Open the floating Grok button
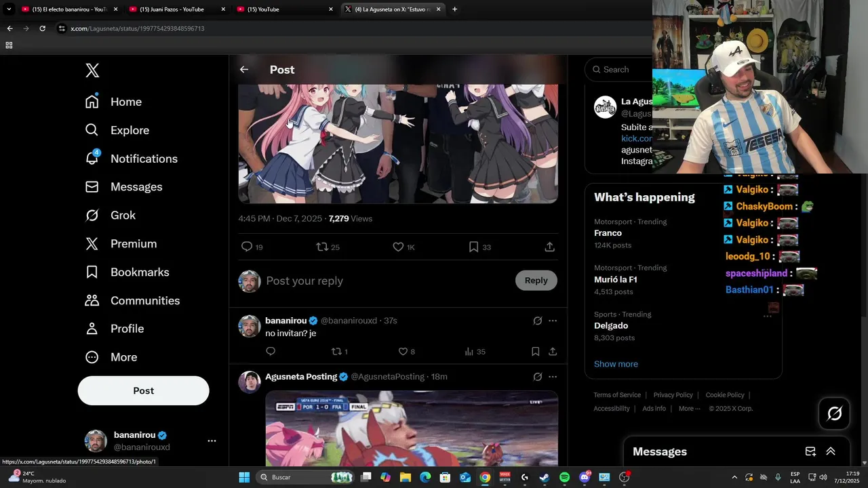The image size is (868, 488). [834, 413]
